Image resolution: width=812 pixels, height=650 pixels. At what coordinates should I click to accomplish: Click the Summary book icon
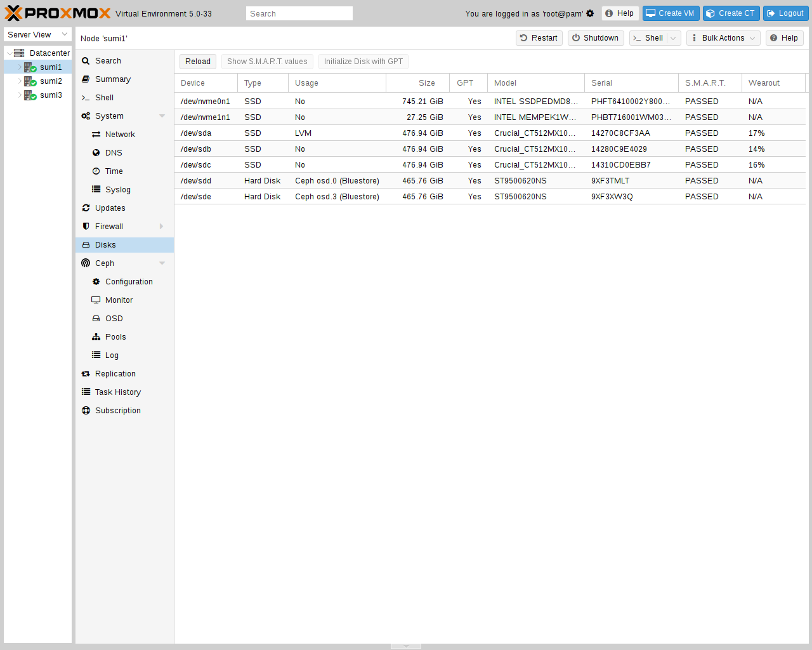coord(86,79)
